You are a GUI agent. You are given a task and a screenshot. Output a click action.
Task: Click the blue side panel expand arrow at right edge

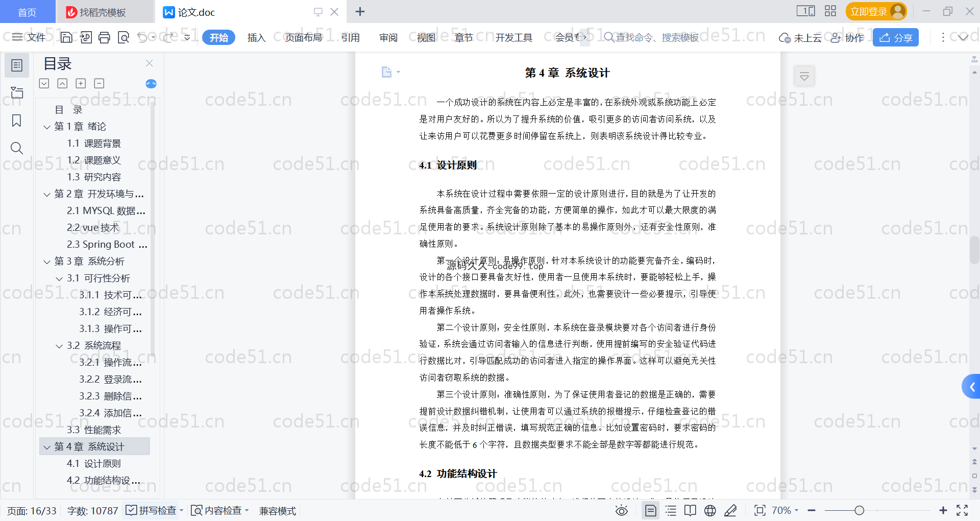coord(972,387)
